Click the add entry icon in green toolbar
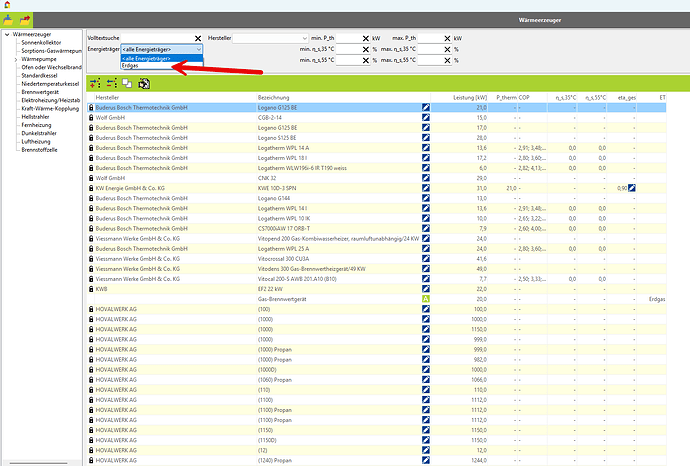This screenshot has width=690, height=466. (x=95, y=83)
